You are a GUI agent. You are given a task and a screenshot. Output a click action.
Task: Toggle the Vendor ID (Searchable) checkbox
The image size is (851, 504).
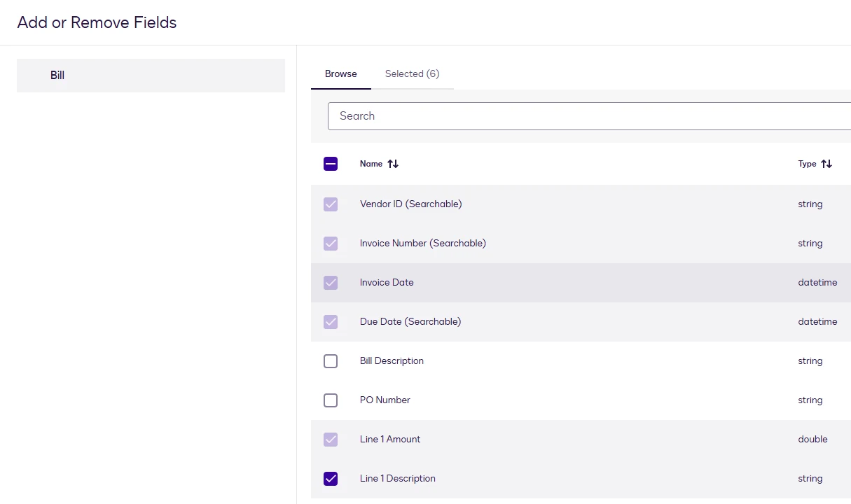(x=331, y=204)
